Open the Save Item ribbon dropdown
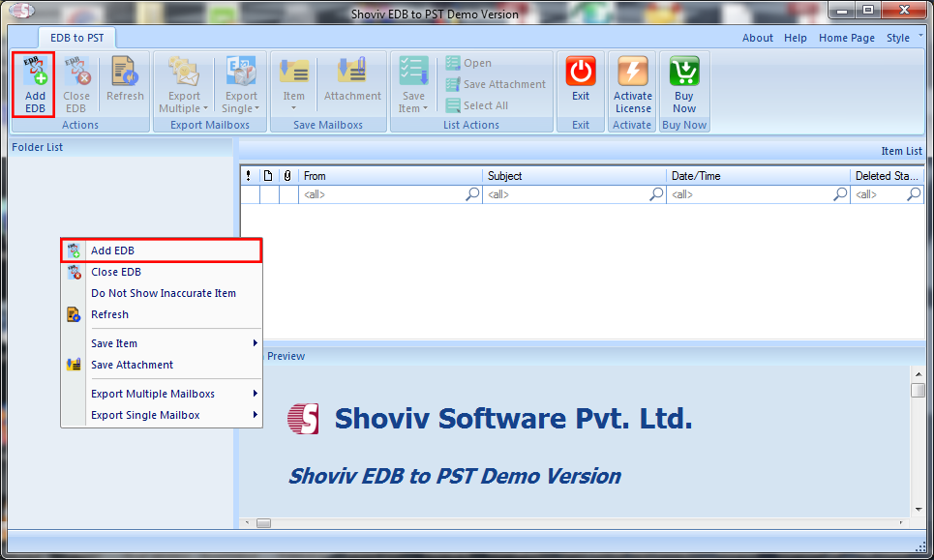934x560 pixels. [x=413, y=84]
